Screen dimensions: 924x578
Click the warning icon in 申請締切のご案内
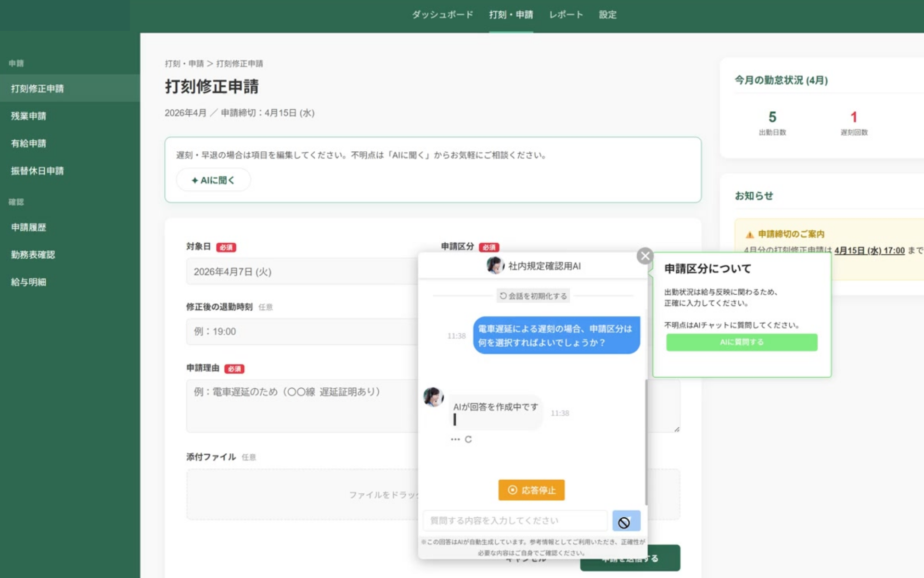pyautogui.click(x=749, y=235)
